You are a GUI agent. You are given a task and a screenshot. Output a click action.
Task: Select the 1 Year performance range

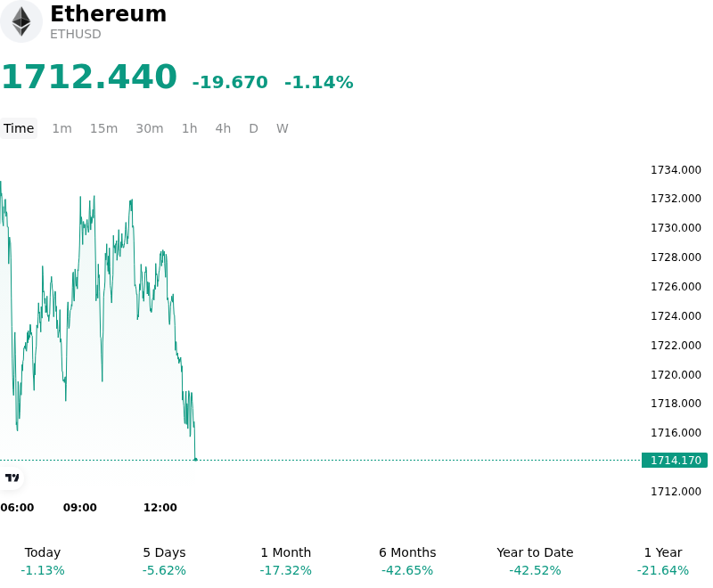pos(663,561)
